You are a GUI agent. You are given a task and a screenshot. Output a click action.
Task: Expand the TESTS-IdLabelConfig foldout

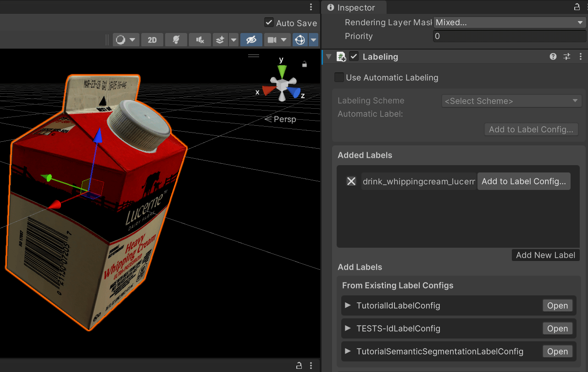pyautogui.click(x=348, y=328)
